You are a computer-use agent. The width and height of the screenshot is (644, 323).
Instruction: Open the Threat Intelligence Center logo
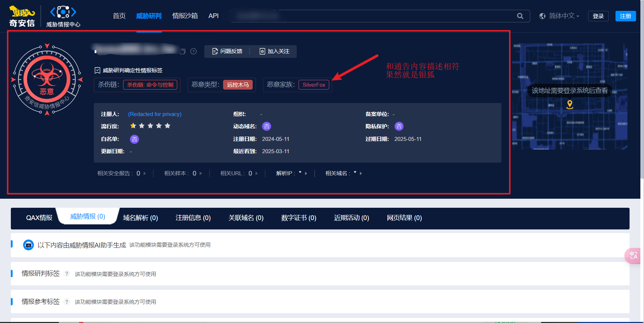click(63, 16)
